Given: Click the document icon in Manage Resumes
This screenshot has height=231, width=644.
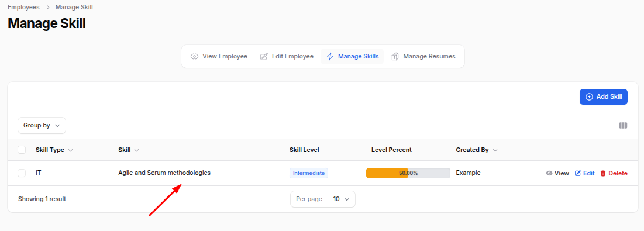Looking at the screenshot, I should pyautogui.click(x=395, y=56).
